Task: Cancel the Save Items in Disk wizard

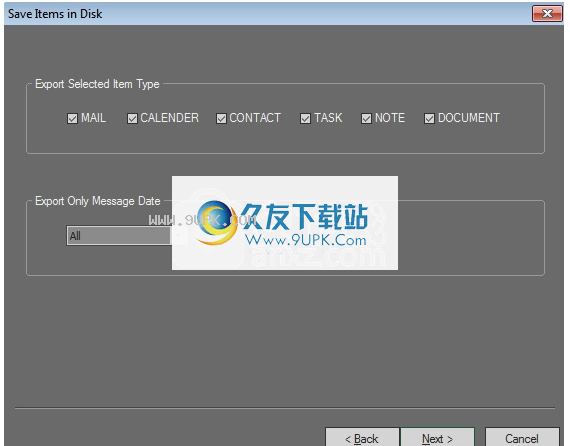Action: (x=522, y=437)
